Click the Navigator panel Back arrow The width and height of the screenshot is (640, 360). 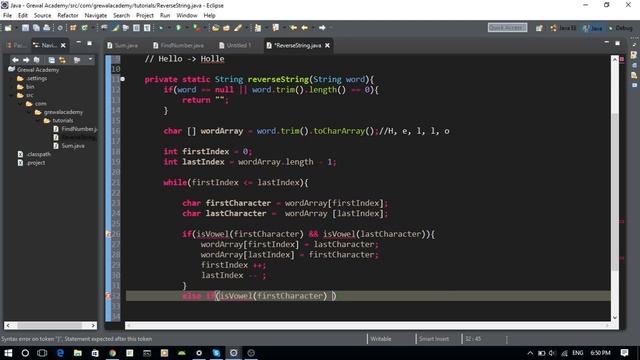point(15,60)
